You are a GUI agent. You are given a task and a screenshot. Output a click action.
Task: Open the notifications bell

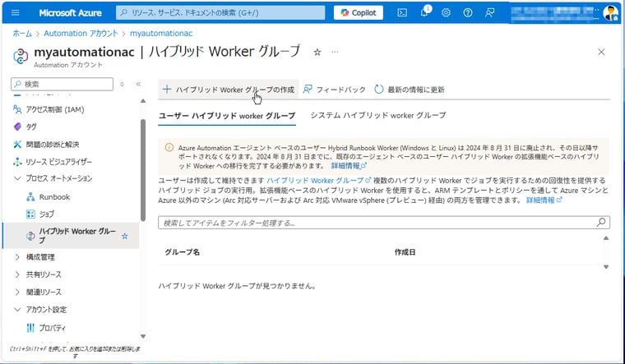425,12
